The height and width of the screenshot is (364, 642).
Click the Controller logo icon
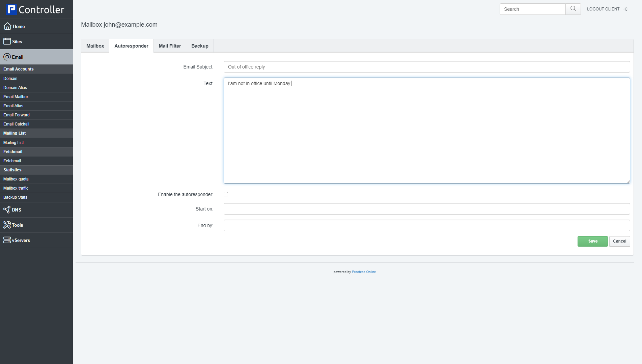[x=11, y=9]
